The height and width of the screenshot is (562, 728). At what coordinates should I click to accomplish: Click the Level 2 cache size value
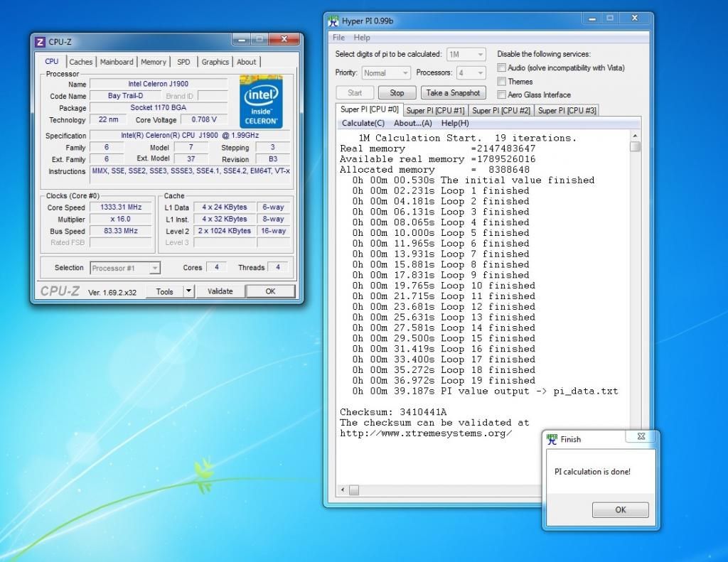tap(225, 231)
